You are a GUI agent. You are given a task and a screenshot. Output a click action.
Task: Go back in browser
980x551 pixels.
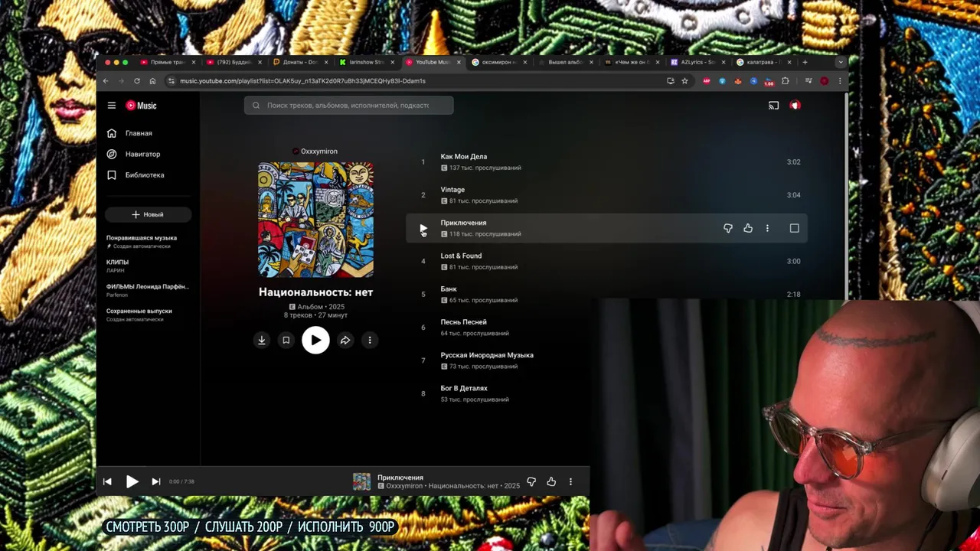pos(106,80)
